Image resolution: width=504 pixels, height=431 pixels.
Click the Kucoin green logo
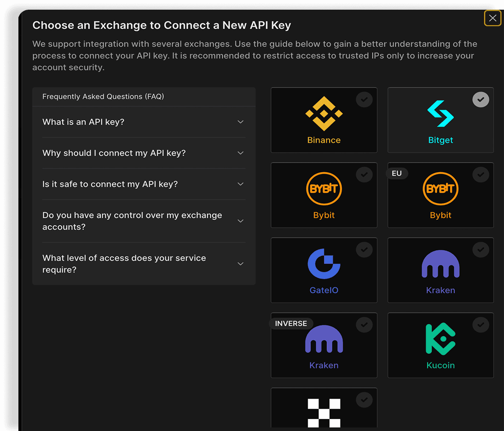click(x=440, y=339)
